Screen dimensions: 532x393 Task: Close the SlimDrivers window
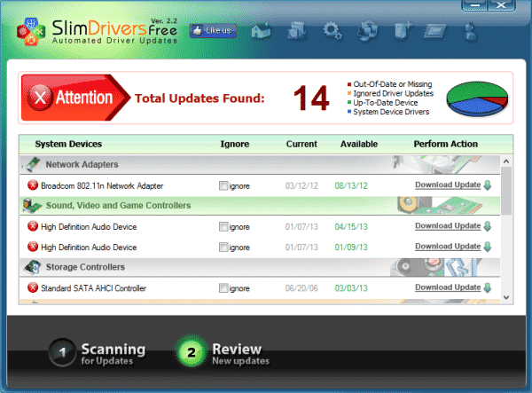[502, 5]
